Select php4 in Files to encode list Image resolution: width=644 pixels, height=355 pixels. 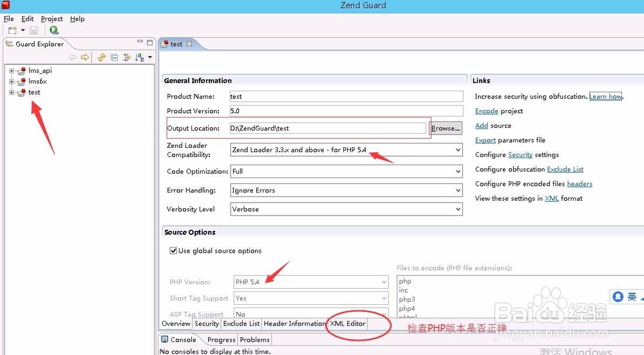point(407,308)
